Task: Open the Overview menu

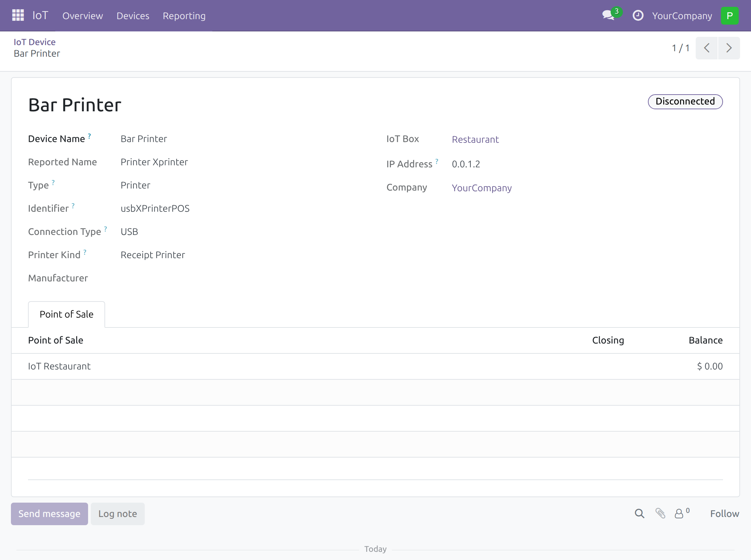Action: (82, 16)
